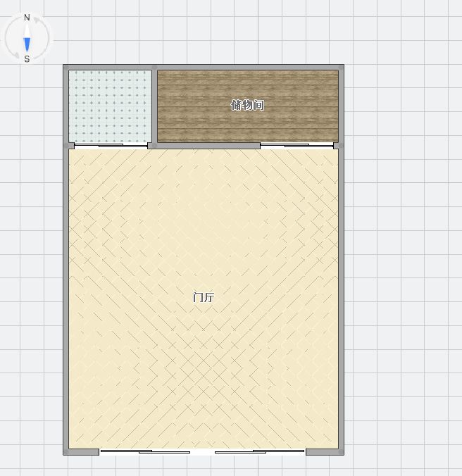Select horizontal wall between 储物间 and 门厅
Viewport: 462px width, 476px height.
[204, 146]
